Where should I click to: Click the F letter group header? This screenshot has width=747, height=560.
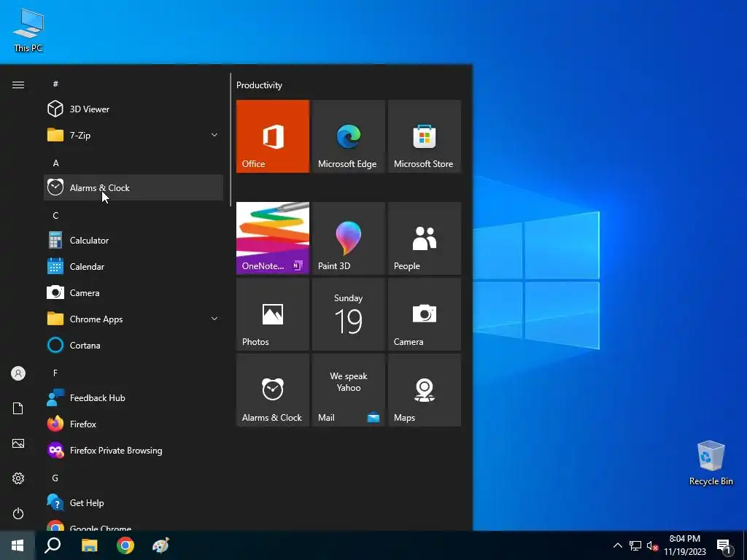[55, 373]
